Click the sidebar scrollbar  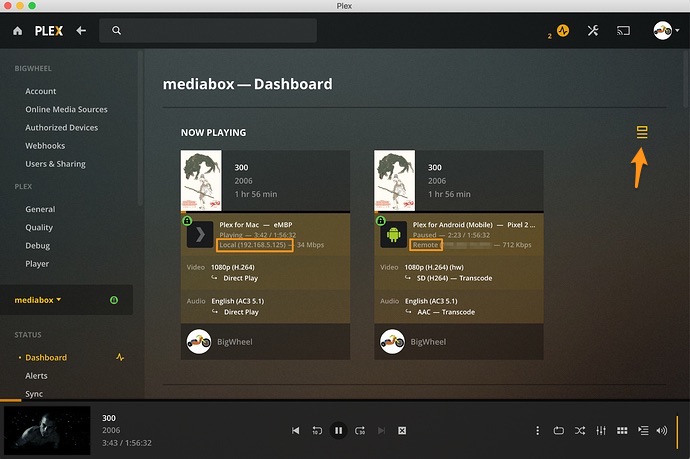[x=140, y=128]
